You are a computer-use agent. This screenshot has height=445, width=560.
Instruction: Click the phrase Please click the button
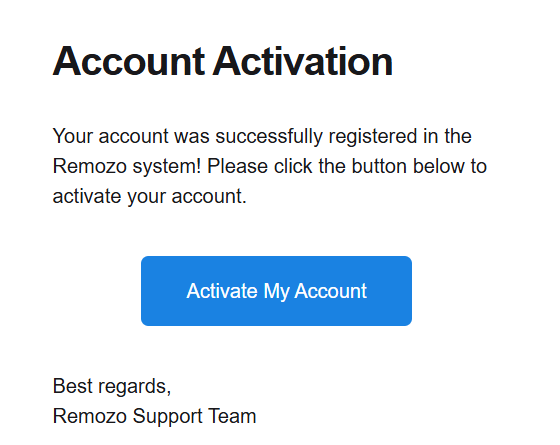[x=307, y=166]
